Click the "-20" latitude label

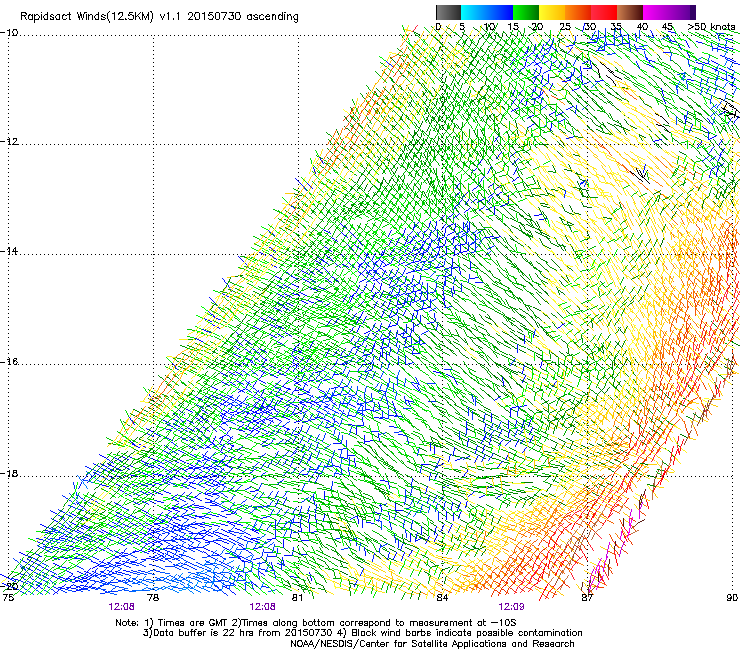pyautogui.click(x=9, y=586)
